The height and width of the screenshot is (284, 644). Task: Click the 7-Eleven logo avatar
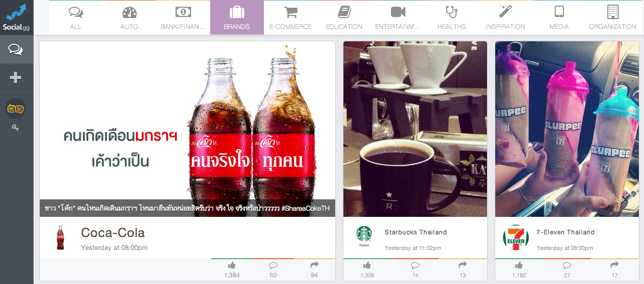pos(515,238)
